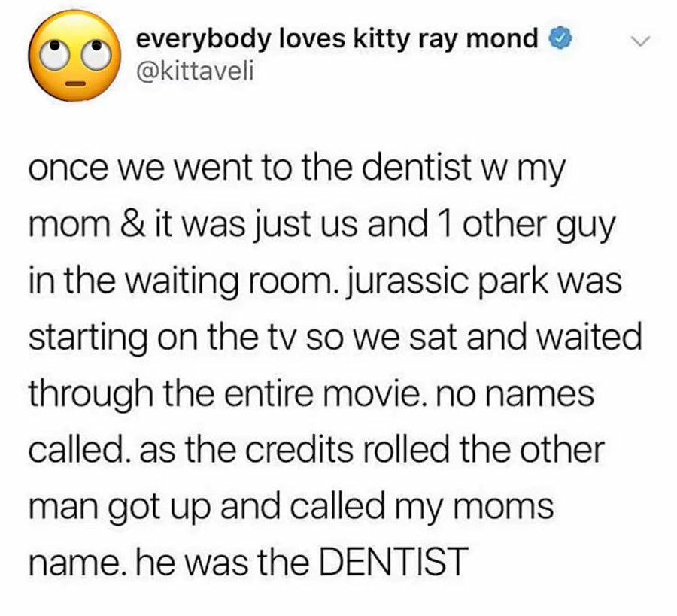Click the word 'DENTIST' in capitals
The height and width of the screenshot is (616, 677).
click(x=393, y=561)
